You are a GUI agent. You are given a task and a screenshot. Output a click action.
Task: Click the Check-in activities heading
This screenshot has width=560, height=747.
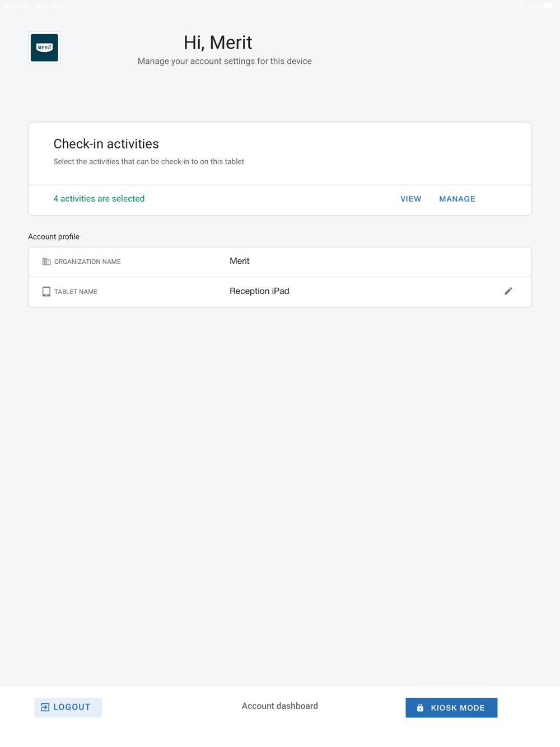click(x=106, y=144)
